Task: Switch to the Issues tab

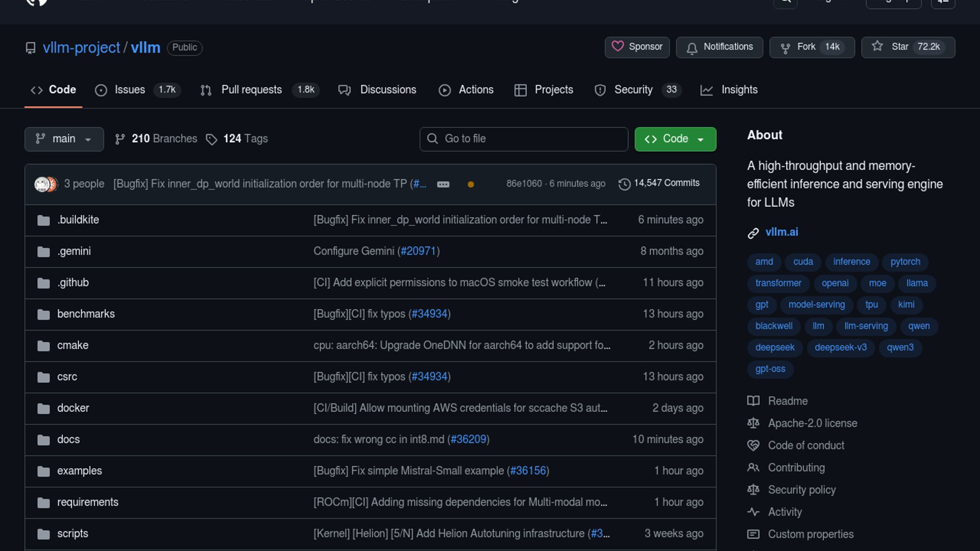Action: (x=130, y=90)
